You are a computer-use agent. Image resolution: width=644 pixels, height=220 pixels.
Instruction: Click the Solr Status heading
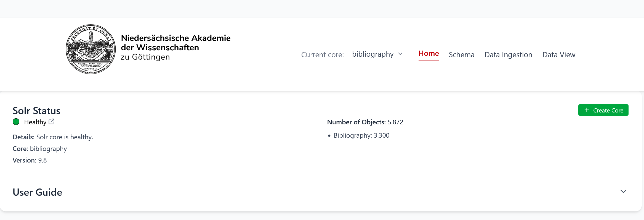36,111
